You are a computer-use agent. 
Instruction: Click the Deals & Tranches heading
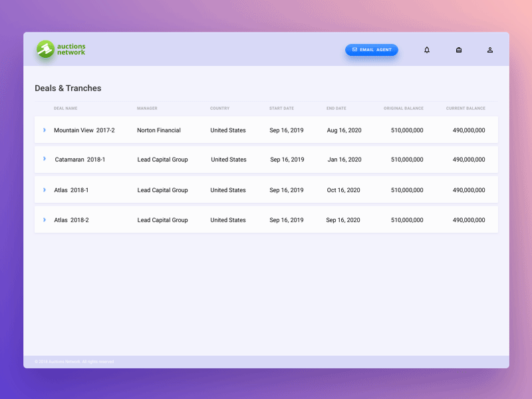[68, 88]
